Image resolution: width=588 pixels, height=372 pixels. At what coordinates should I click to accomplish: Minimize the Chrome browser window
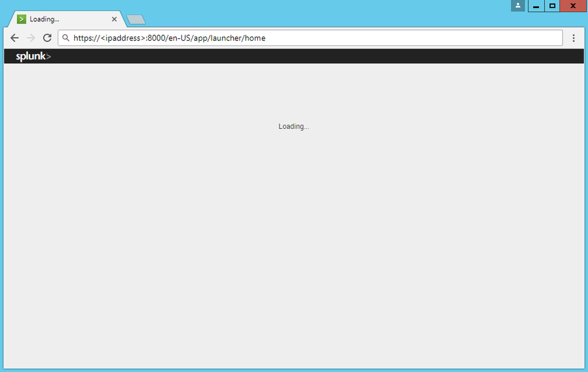point(536,6)
